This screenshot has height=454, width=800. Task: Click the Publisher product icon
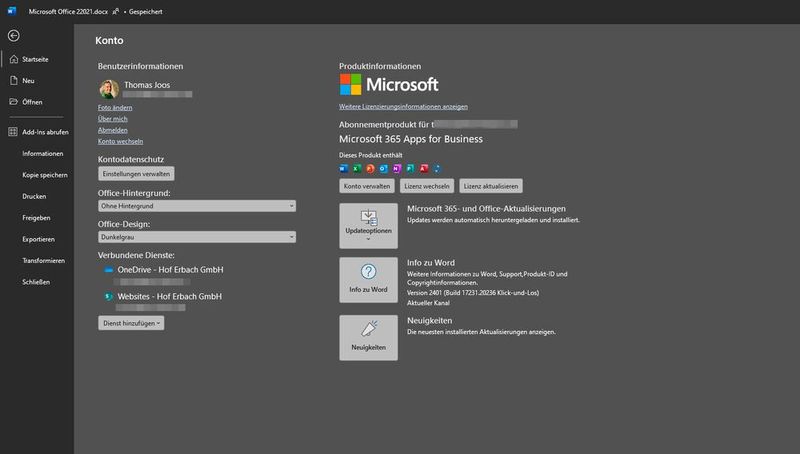(410, 168)
